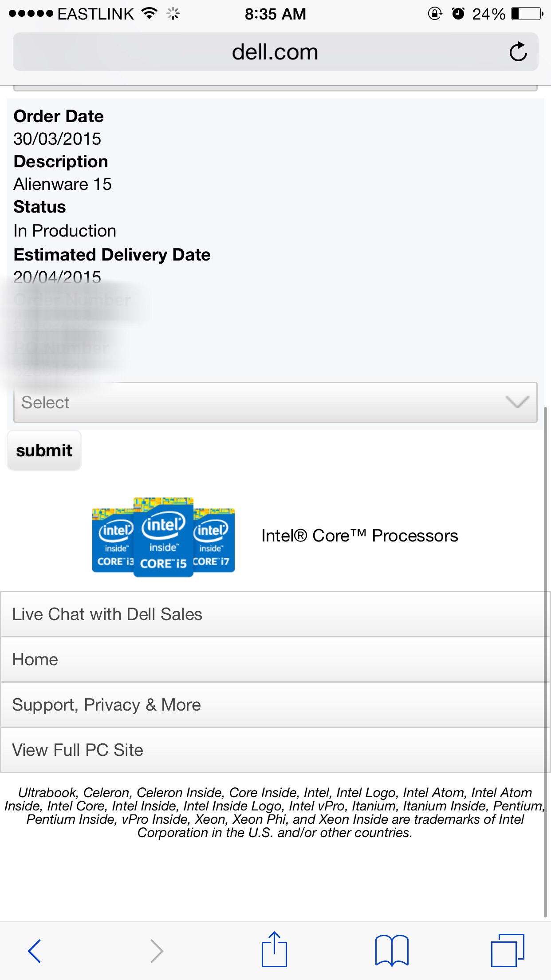551x980 pixels.
Task: Tap the Safari forward arrow
Action: pyautogui.click(x=157, y=951)
